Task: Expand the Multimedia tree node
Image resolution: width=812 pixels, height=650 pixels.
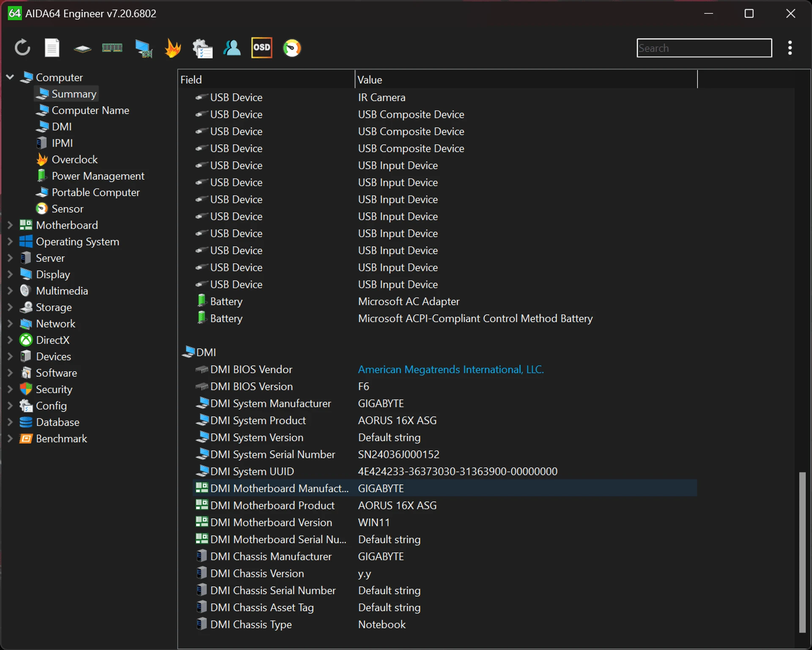Action: (x=10, y=291)
